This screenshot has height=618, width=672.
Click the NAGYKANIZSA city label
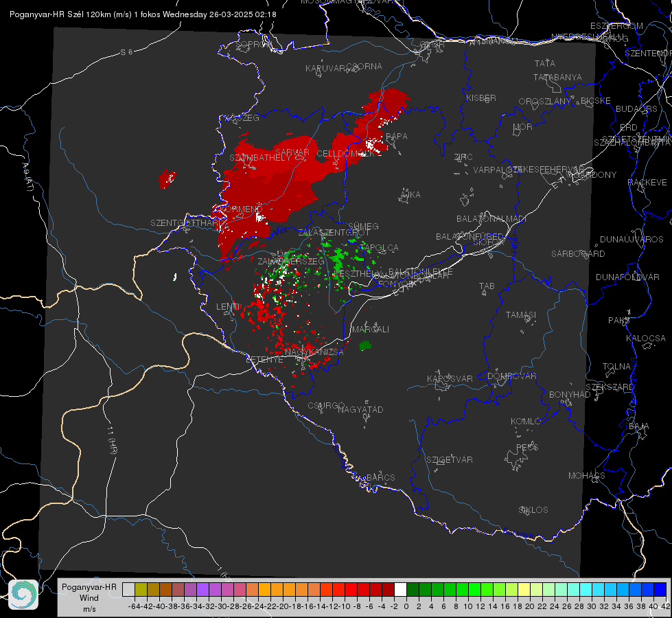[314, 352]
